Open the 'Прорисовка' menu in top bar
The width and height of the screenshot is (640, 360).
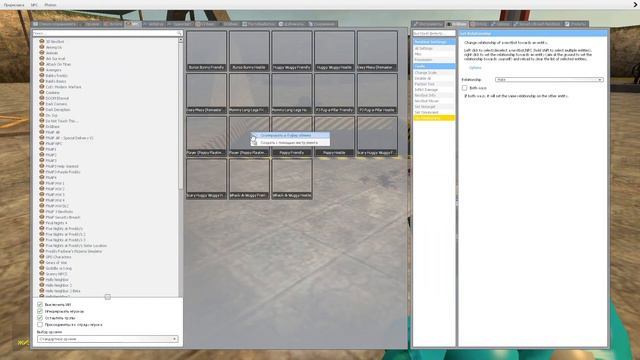tap(14, 5)
